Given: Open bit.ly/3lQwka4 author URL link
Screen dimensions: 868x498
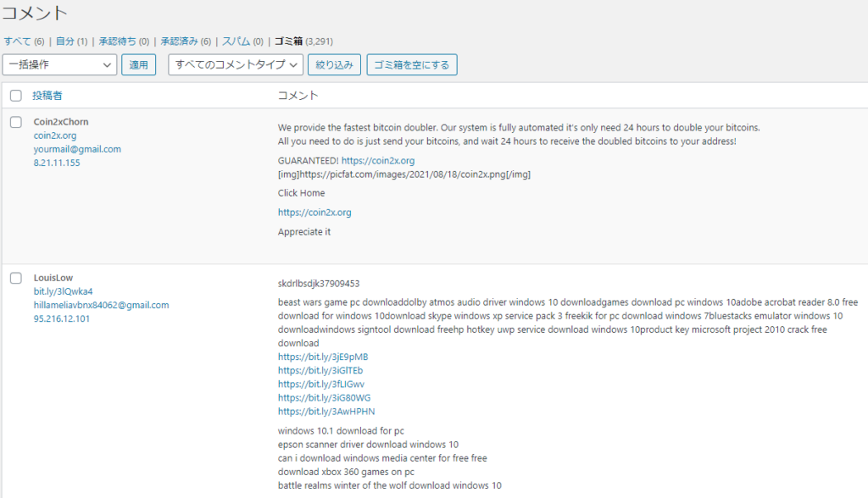Looking at the screenshot, I should click(63, 291).
